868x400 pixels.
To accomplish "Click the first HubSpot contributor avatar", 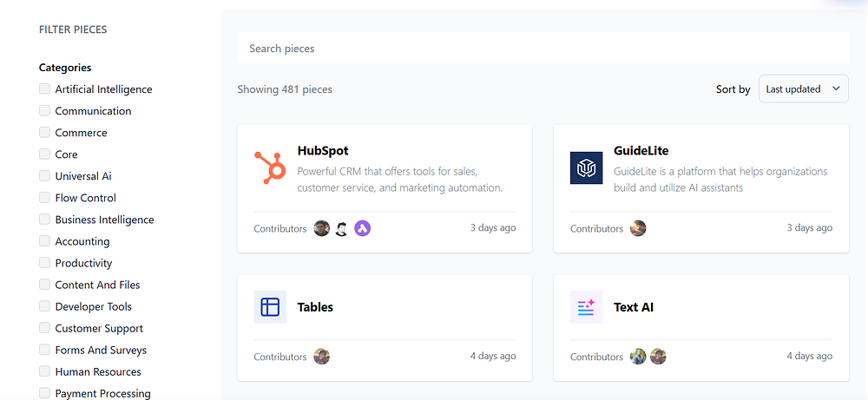I will pos(322,228).
